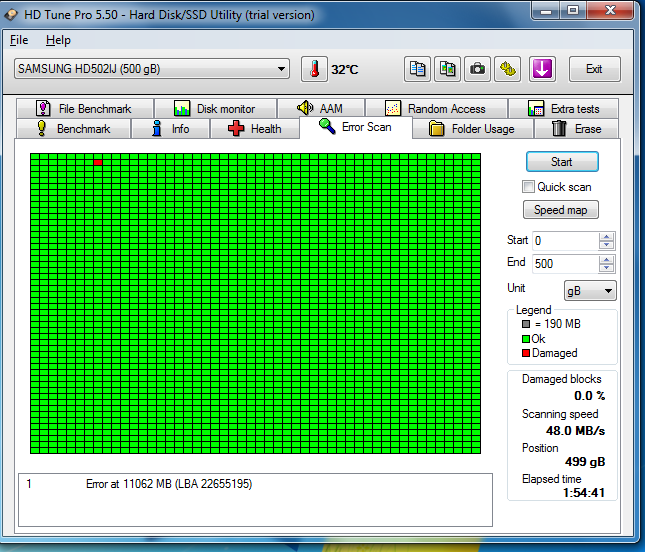Click the thermometer temperature icon

click(314, 69)
